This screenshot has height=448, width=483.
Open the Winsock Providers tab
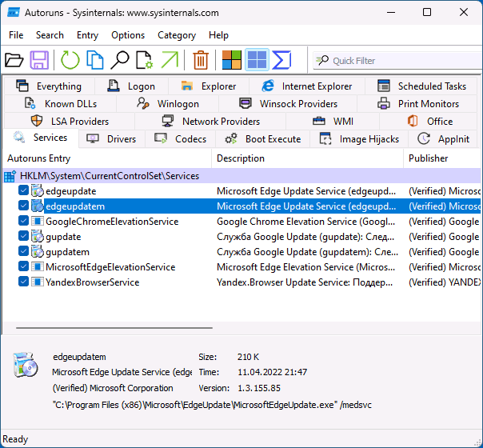[x=288, y=104]
